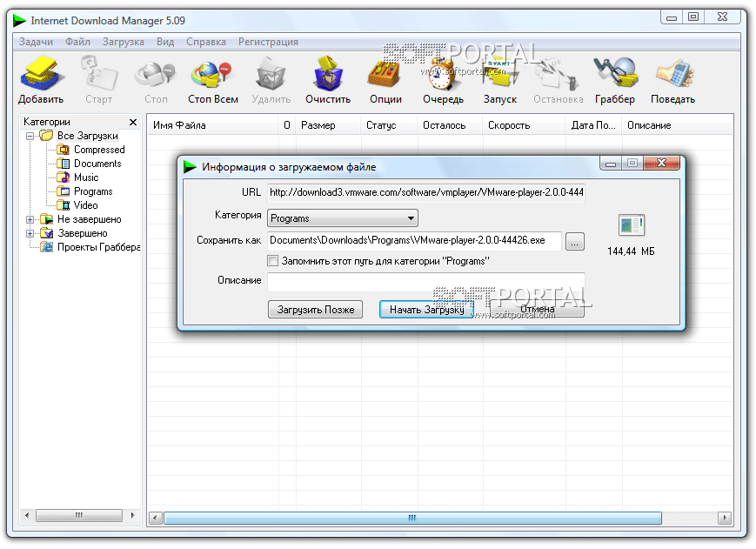
Task: Launch the Граббер site grabber icon
Action: click(x=616, y=73)
